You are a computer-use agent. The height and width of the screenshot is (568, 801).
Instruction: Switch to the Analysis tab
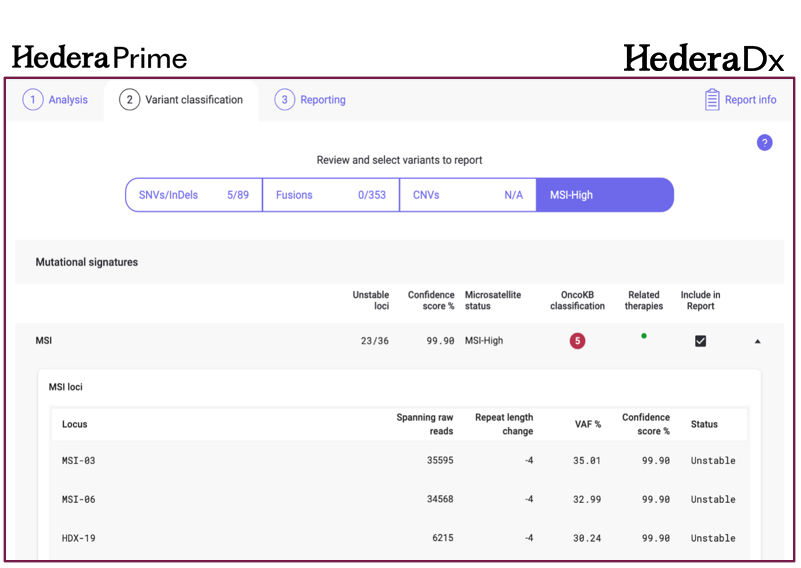tap(68, 100)
